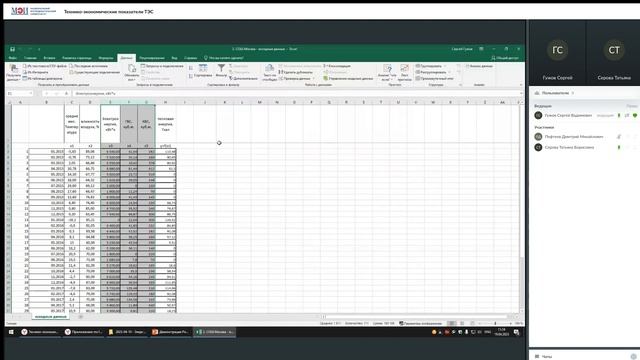Click the sort A to Z icon
The height and width of the screenshot is (360, 640).
(x=191, y=68)
